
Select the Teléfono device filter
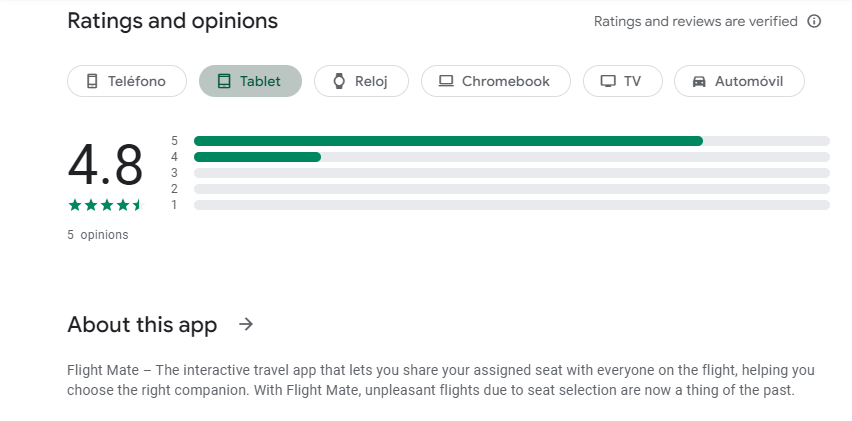(x=127, y=81)
